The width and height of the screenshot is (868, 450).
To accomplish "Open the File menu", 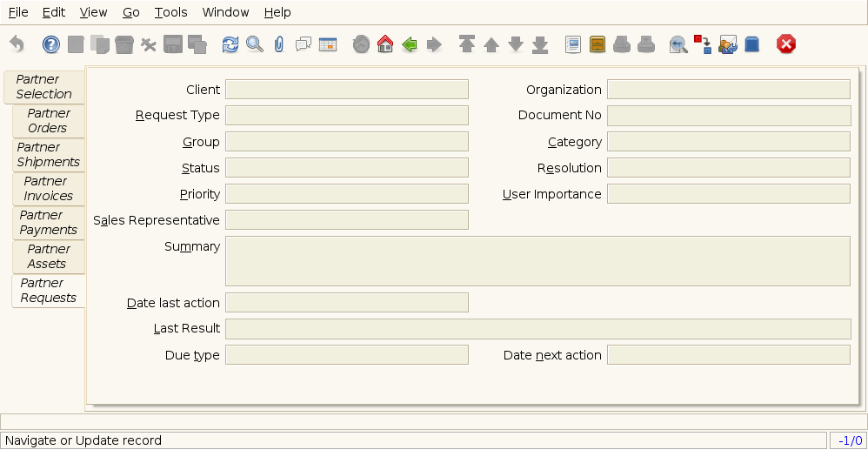I will click(18, 12).
